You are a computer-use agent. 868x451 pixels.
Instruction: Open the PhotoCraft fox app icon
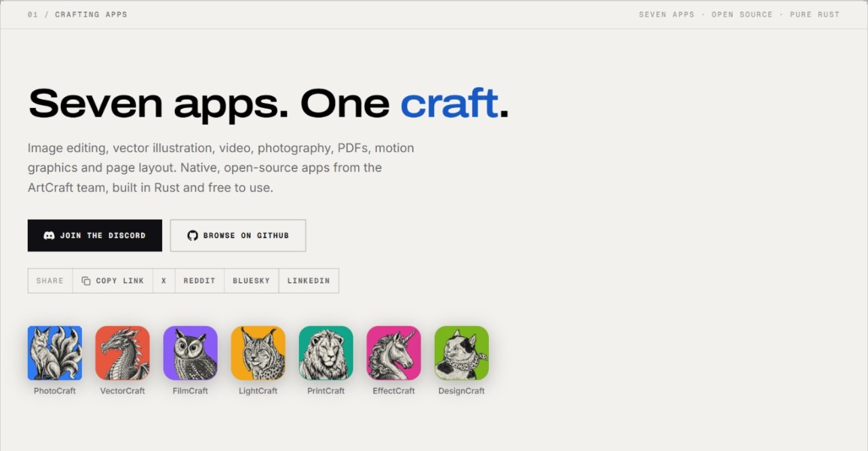55,353
